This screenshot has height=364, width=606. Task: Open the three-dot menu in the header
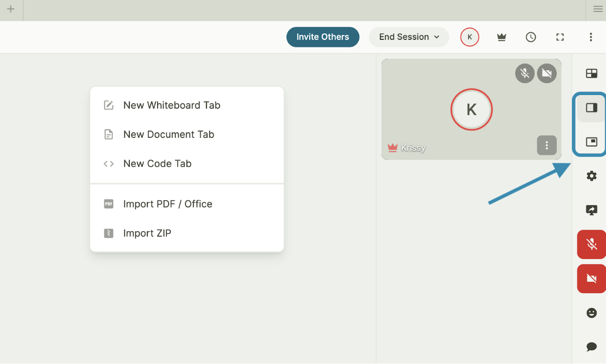[x=591, y=37]
